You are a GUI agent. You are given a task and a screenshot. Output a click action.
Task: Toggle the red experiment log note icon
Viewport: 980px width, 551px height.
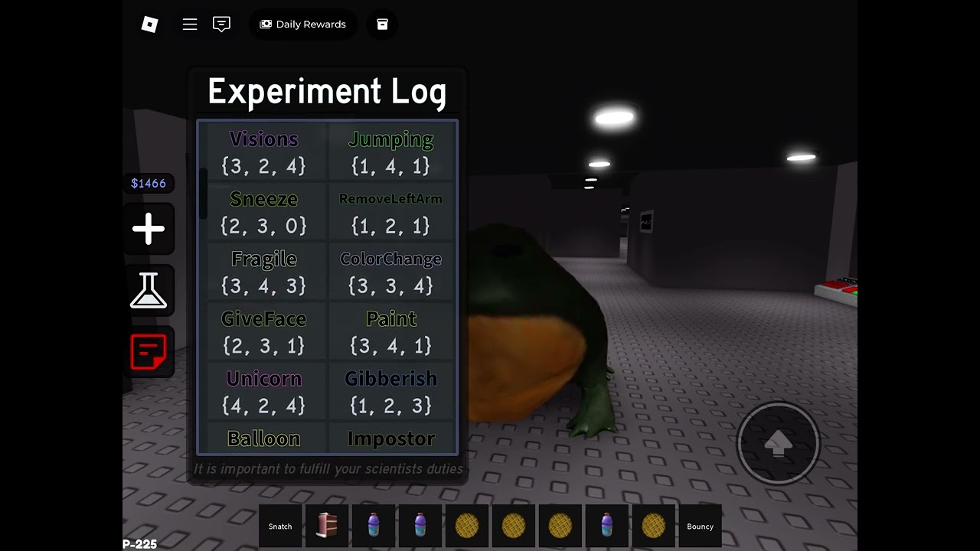(149, 352)
